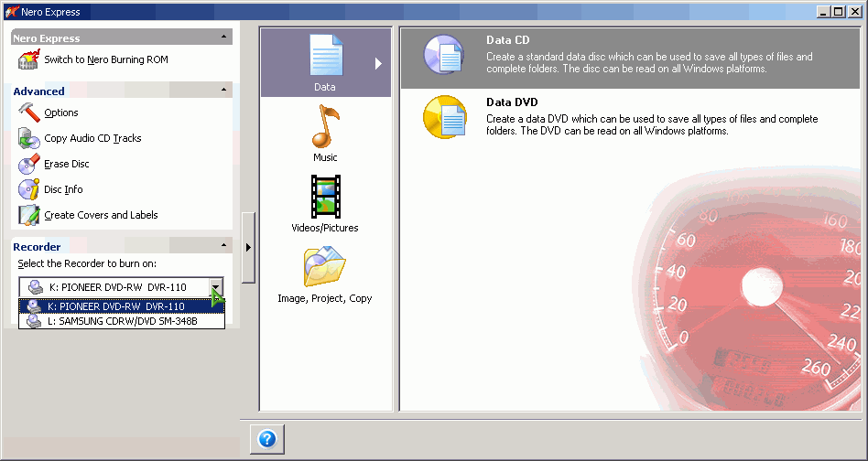
Task: Choose L: SAMSUNG CDRW/DVD SM-348B from list
Action: click(122, 321)
